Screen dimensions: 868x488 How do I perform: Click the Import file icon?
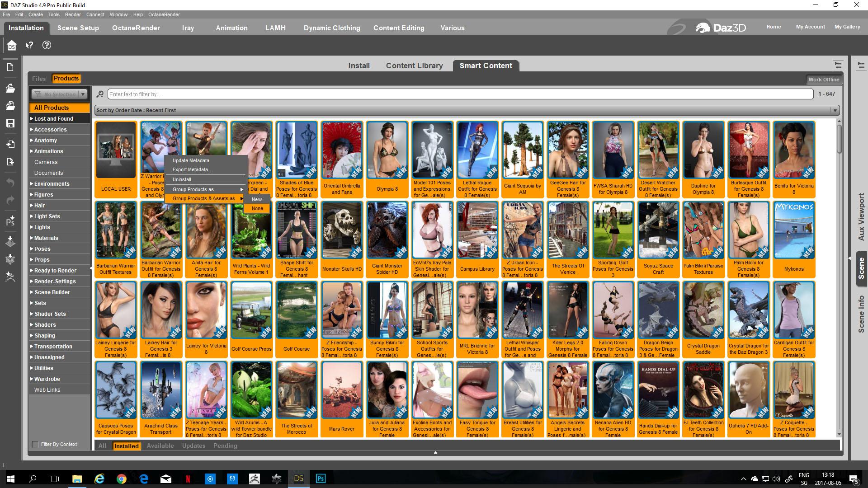(10, 145)
